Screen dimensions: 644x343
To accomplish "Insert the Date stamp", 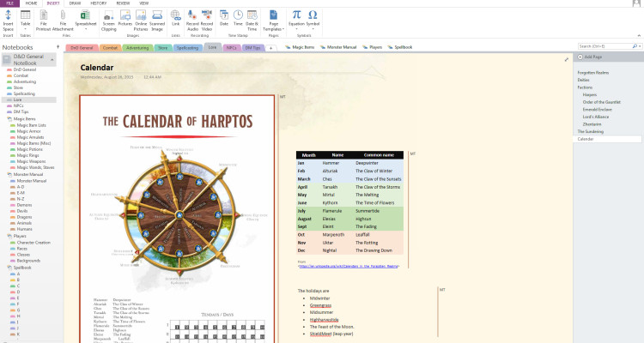I will 224,18.
